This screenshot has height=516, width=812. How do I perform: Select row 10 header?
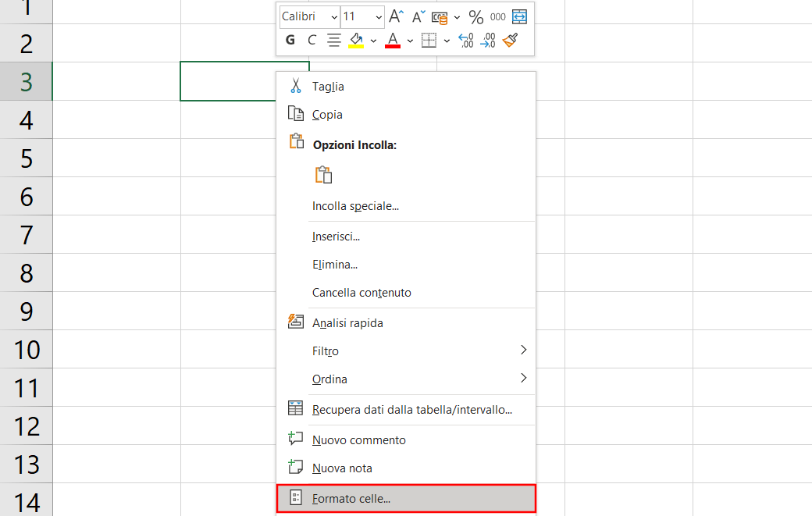click(26, 350)
